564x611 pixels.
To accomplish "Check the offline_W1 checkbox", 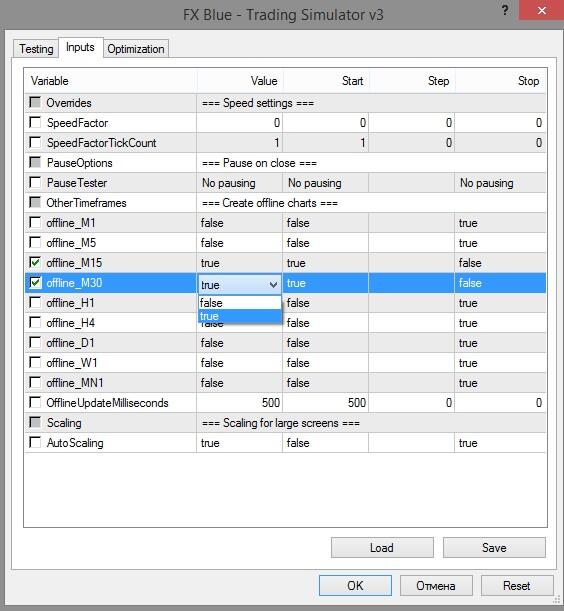I will tap(35, 362).
